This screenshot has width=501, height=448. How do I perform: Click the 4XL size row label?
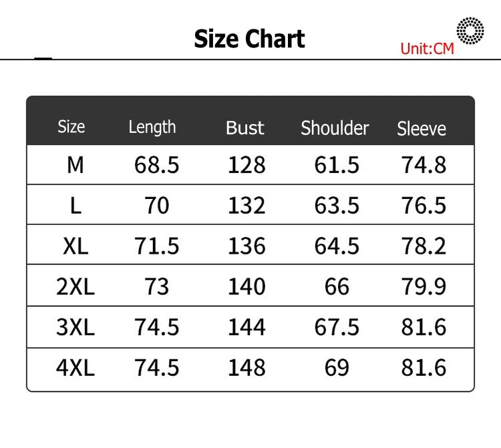pyautogui.click(x=75, y=368)
